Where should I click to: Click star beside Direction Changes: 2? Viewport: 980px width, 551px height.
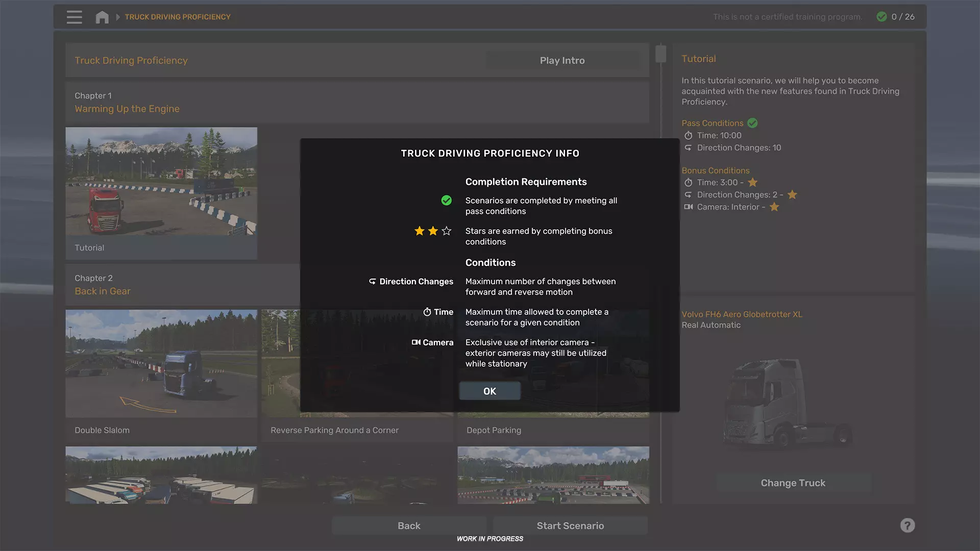pos(792,195)
